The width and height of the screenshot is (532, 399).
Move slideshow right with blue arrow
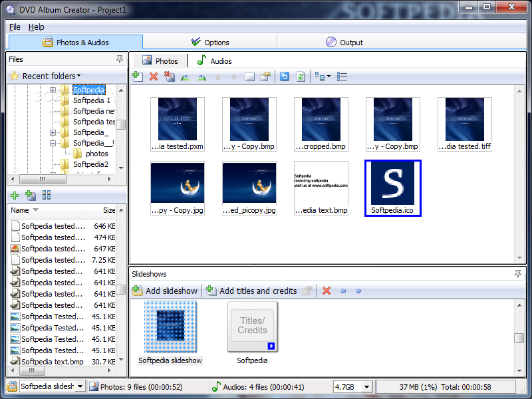point(358,291)
